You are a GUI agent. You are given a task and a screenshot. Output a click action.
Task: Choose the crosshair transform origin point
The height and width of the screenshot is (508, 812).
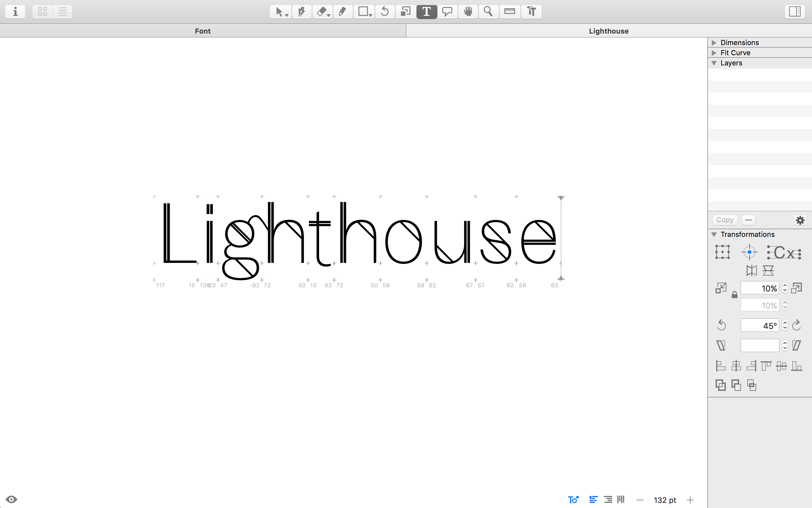pos(749,252)
